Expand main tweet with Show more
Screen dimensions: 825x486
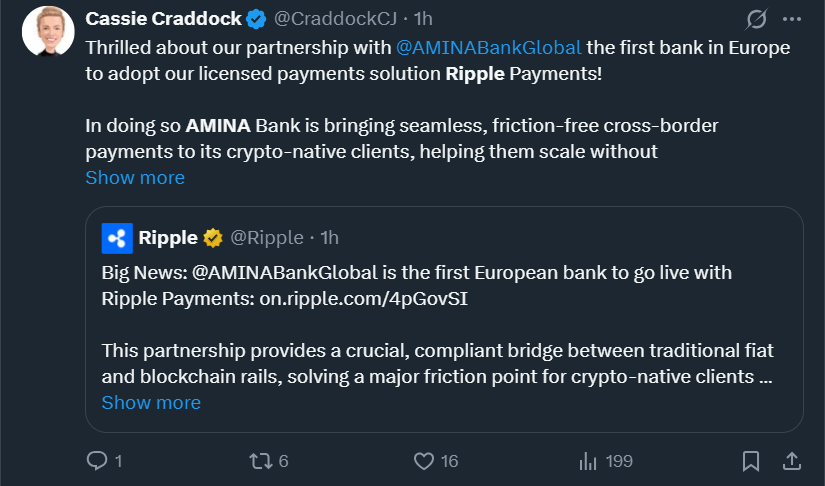point(135,178)
